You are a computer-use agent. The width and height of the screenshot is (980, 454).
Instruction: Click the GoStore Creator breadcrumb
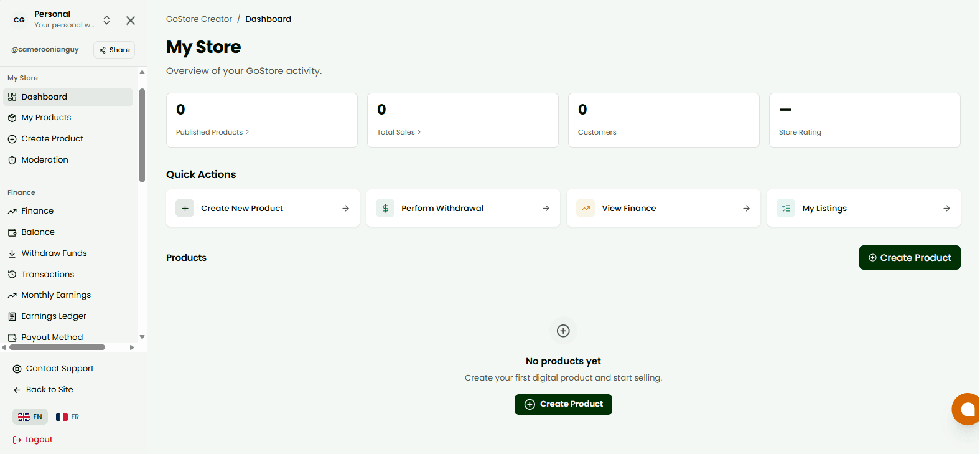pyautogui.click(x=199, y=19)
